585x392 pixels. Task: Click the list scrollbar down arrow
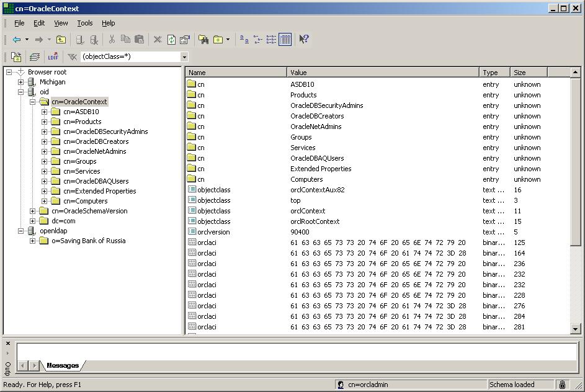pyautogui.click(x=575, y=329)
